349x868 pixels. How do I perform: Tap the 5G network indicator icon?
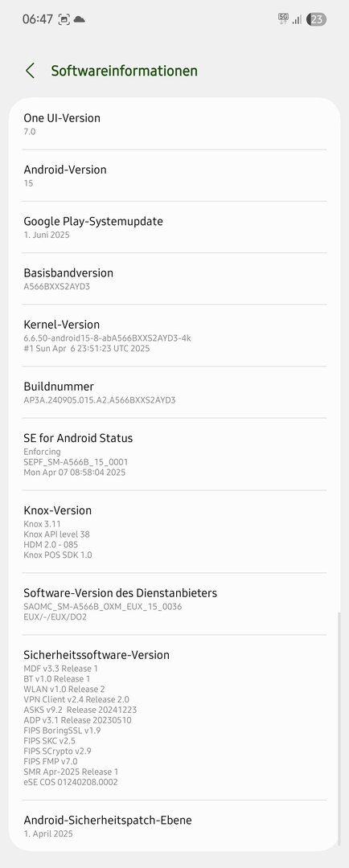[x=283, y=18]
